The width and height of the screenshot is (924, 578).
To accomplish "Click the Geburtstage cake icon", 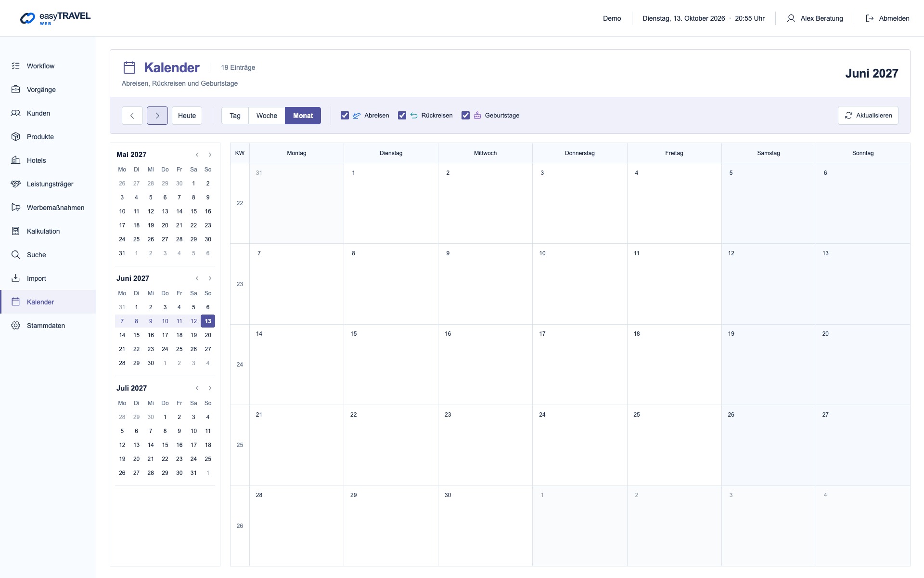I will 477,116.
